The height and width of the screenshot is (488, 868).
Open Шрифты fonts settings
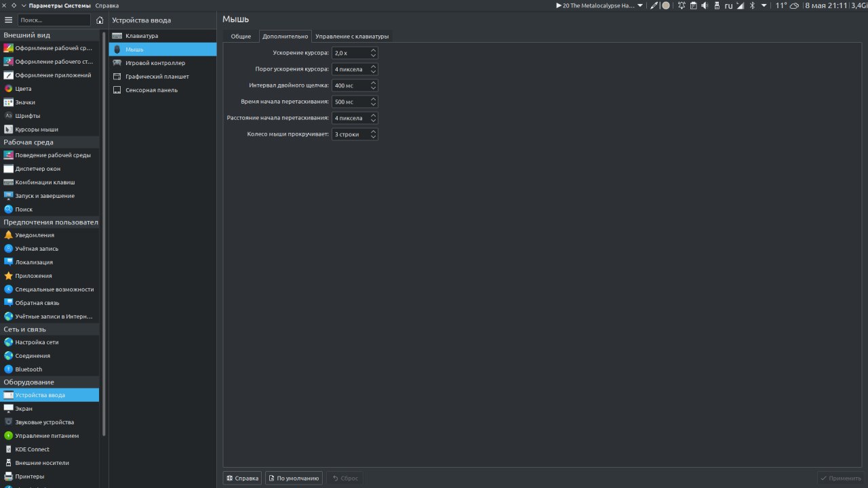(x=50, y=116)
